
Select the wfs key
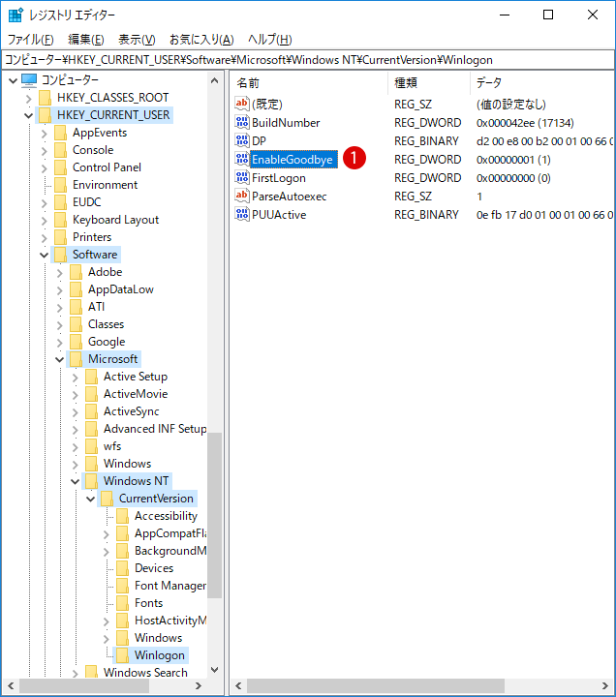pyautogui.click(x=112, y=446)
